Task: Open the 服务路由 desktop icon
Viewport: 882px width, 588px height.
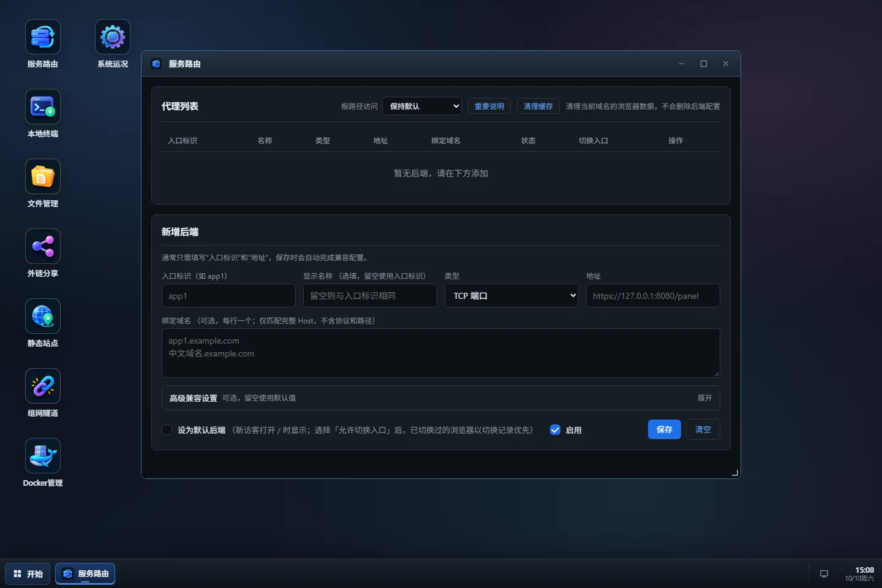Action: (43, 43)
